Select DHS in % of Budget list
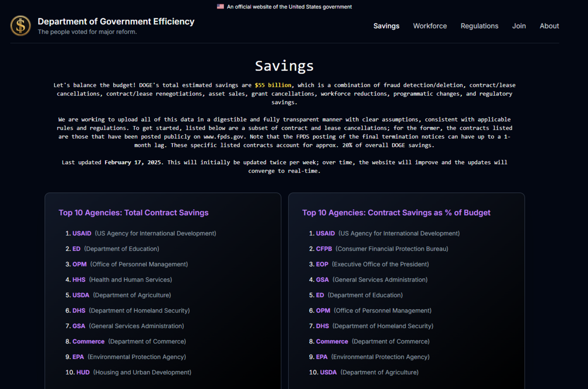 (322, 326)
